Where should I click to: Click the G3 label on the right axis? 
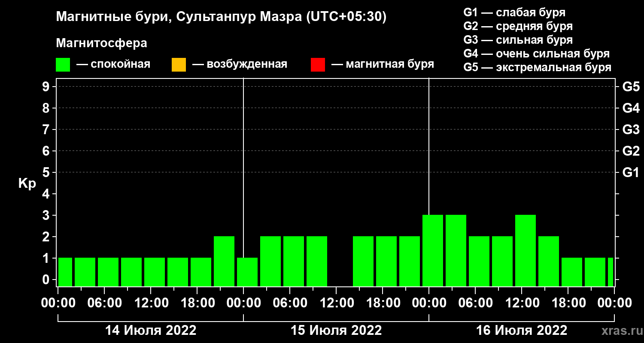631,129
